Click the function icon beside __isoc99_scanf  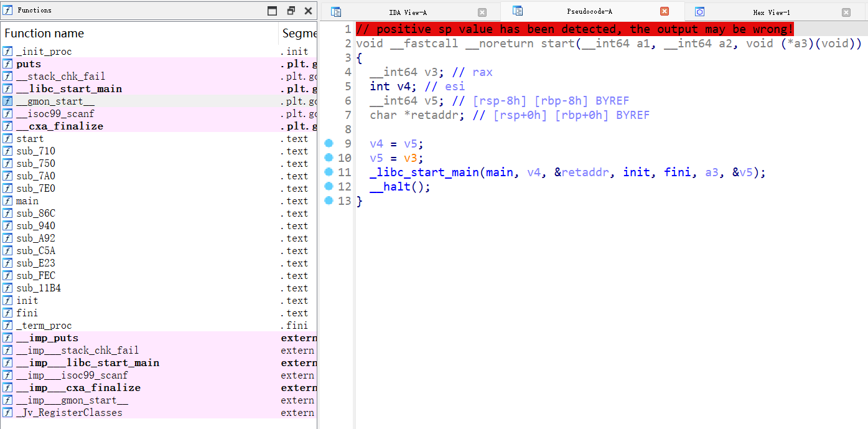pyautogui.click(x=7, y=113)
